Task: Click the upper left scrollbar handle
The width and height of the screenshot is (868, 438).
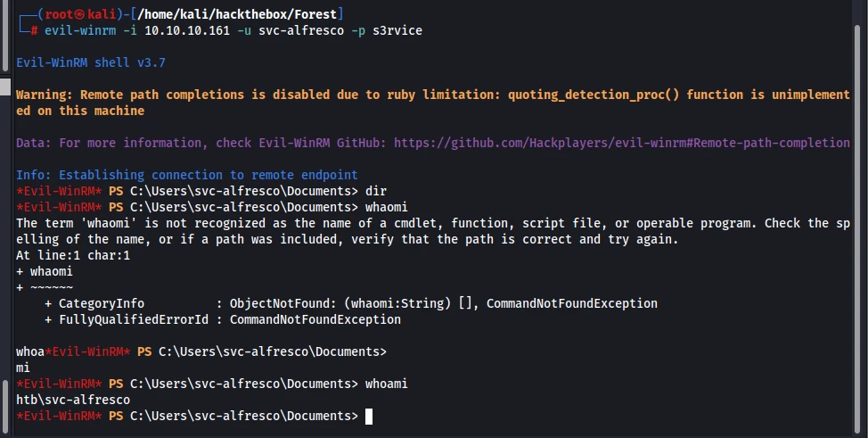Action: tap(5, 36)
